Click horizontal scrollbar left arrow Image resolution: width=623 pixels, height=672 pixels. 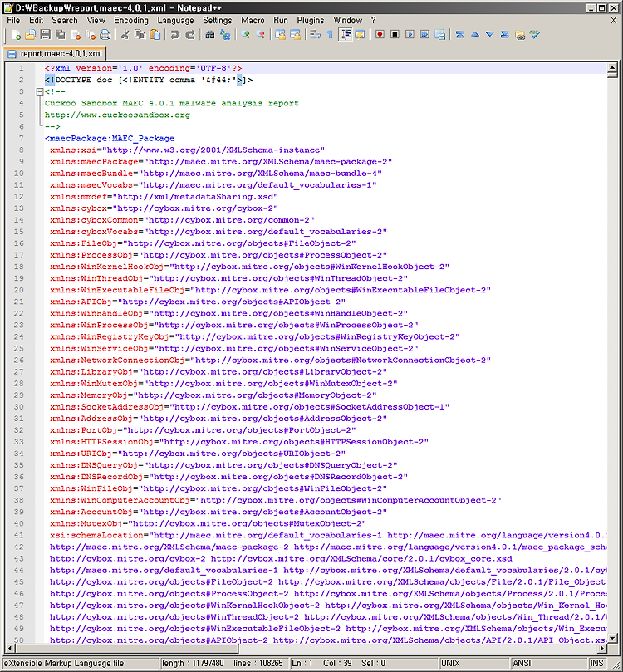click(10, 649)
